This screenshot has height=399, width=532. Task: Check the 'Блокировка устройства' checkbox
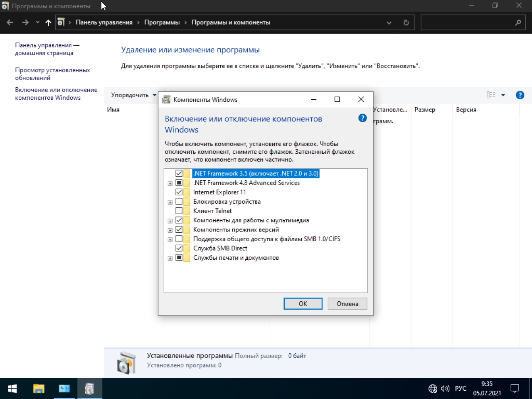click(179, 202)
